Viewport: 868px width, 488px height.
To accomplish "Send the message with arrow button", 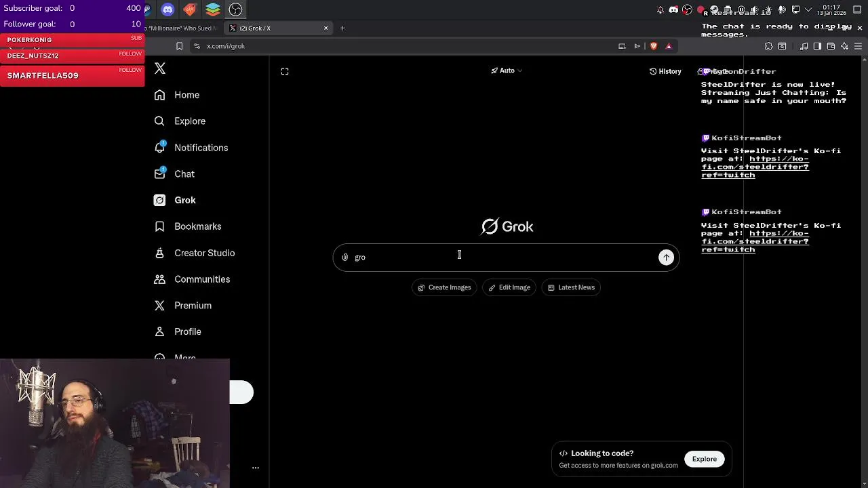I will 667,258.
